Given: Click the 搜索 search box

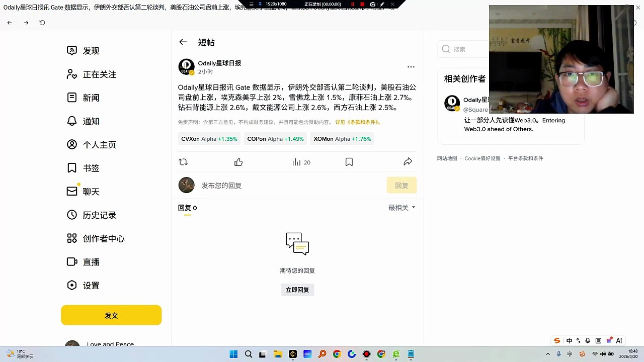Looking at the screenshot, I should 463,49.
